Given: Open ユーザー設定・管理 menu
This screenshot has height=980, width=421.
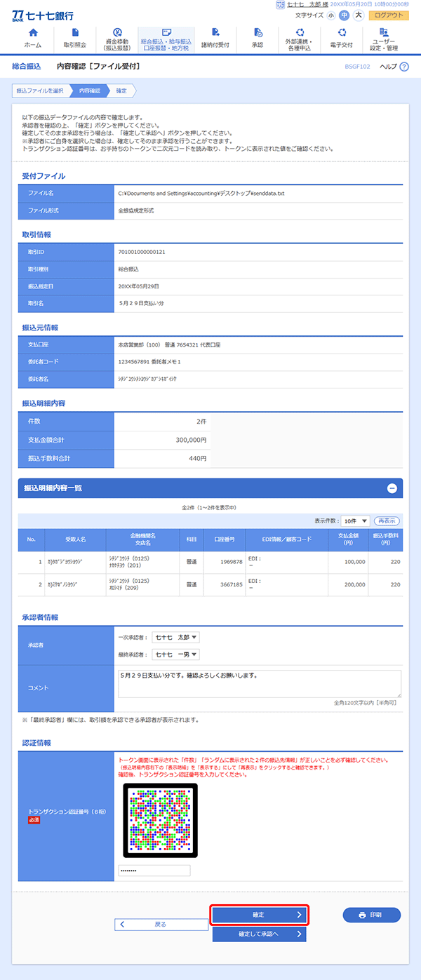Looking at the screenshot, I should click(x=384, y=40).
